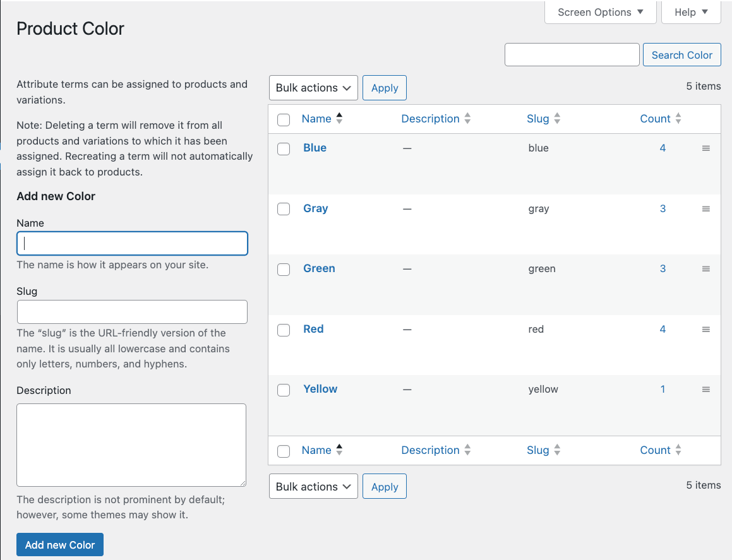
Task: Tick the select-all checkbox in table header
Action: (x=284, y=120)
